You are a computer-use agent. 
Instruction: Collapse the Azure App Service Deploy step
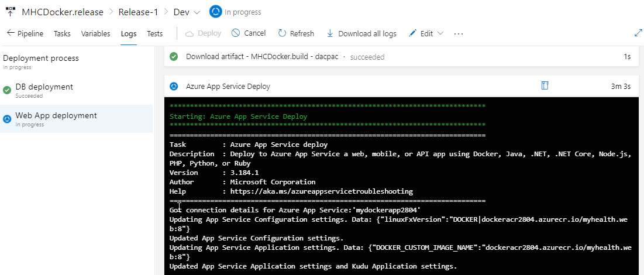[401, 87]
